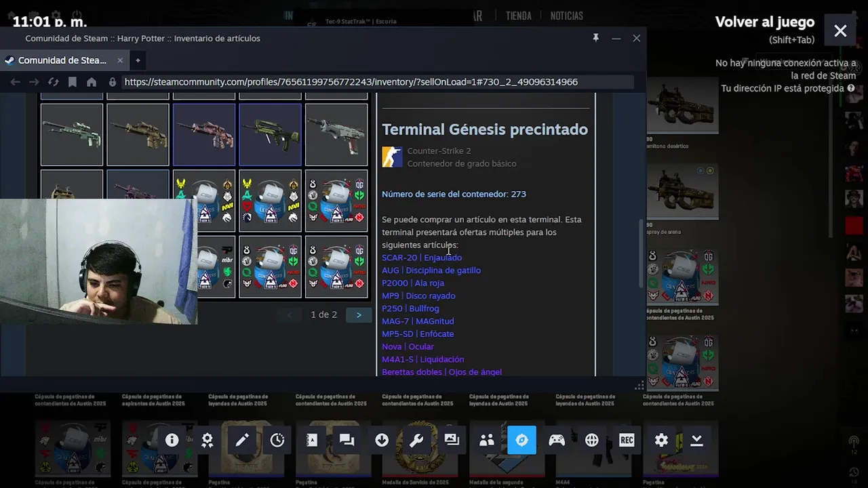Select green sniper rifle inventory item
The height and width of the screenshot is (488, 868).
[72, 134]
